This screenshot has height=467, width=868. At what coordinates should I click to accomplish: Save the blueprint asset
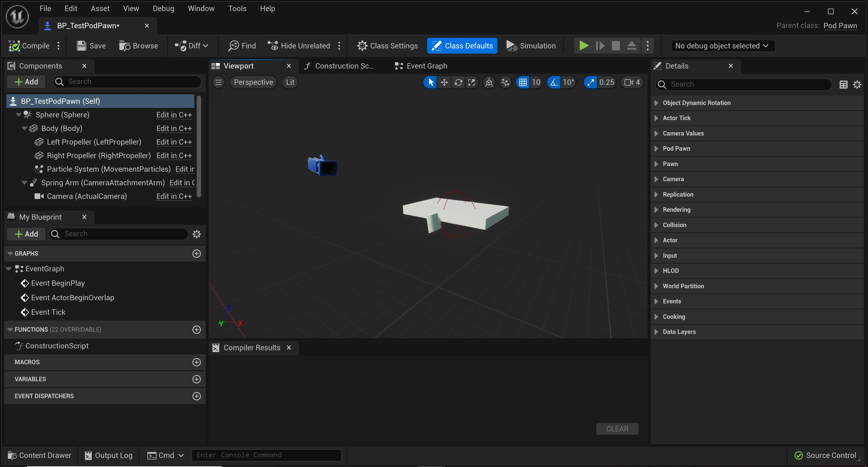[91, 46]
